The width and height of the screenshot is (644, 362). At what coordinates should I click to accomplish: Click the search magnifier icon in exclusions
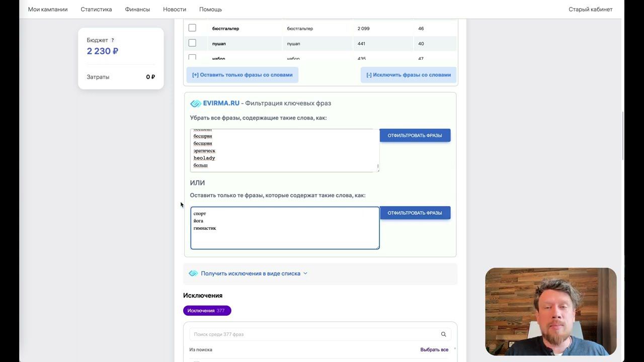point(443,334)
